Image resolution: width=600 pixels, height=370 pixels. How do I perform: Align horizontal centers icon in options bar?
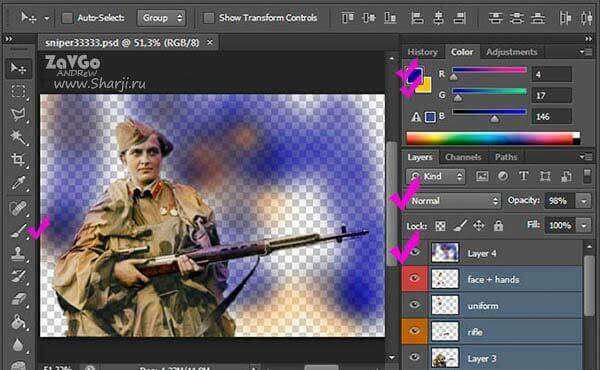(x=438, y=18)
